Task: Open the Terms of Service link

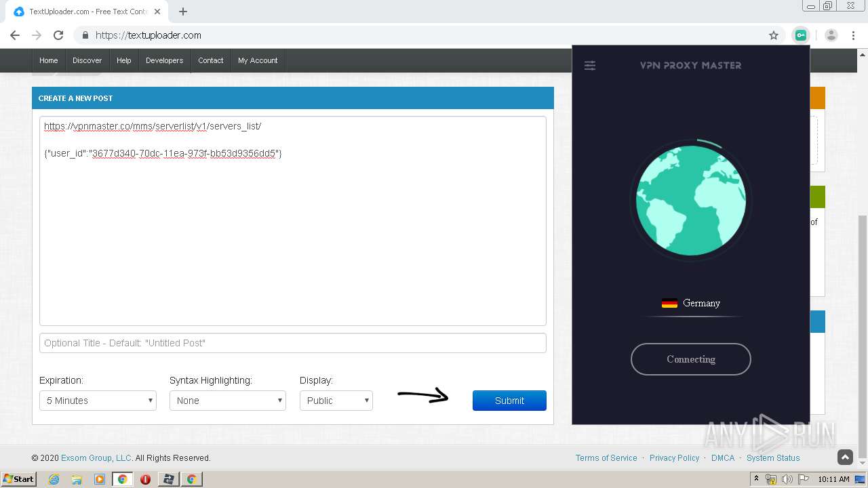Action: pos(606,458)
